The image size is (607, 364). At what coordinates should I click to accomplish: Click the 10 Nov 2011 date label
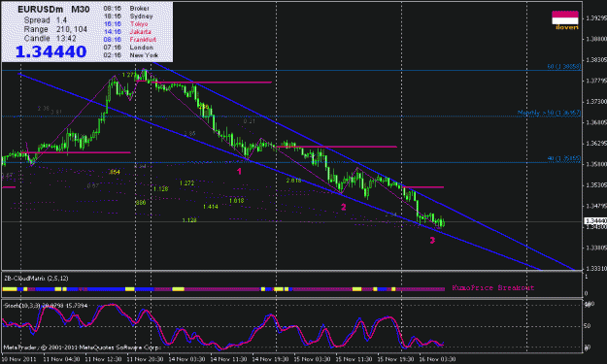pyautogui.click(x=18, y=359)
